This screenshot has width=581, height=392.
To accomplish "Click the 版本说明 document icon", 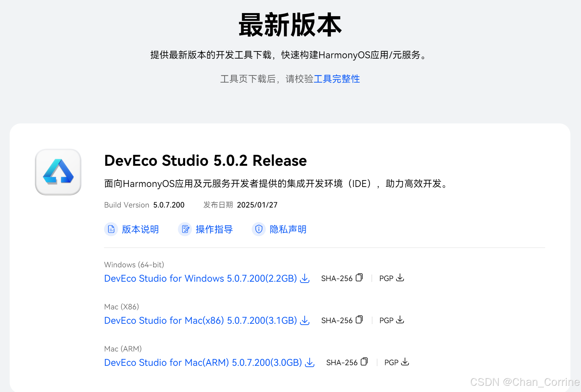I will 111,229.
